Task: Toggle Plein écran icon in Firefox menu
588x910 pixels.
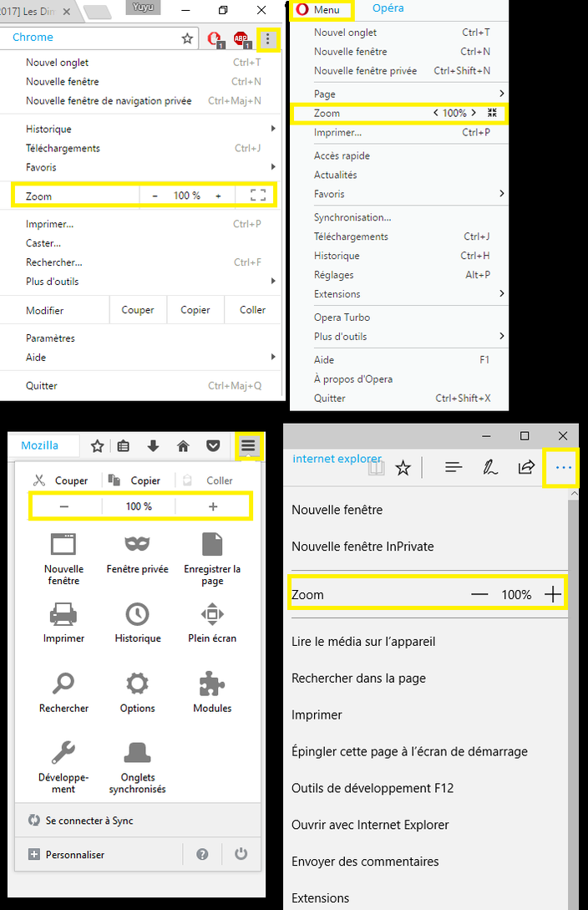Action: pyautogui.click(x=212, y=614)
